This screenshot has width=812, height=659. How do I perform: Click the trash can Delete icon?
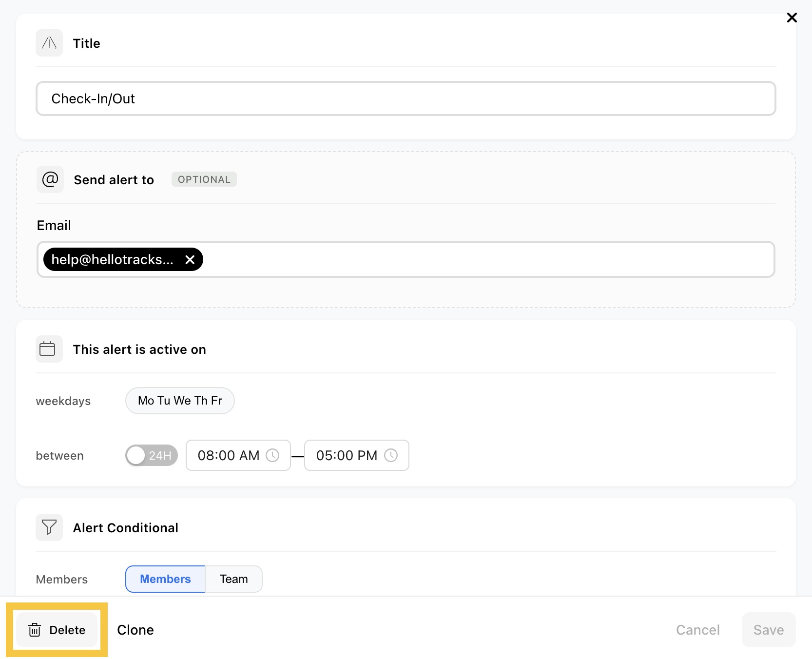pos(35,630)
